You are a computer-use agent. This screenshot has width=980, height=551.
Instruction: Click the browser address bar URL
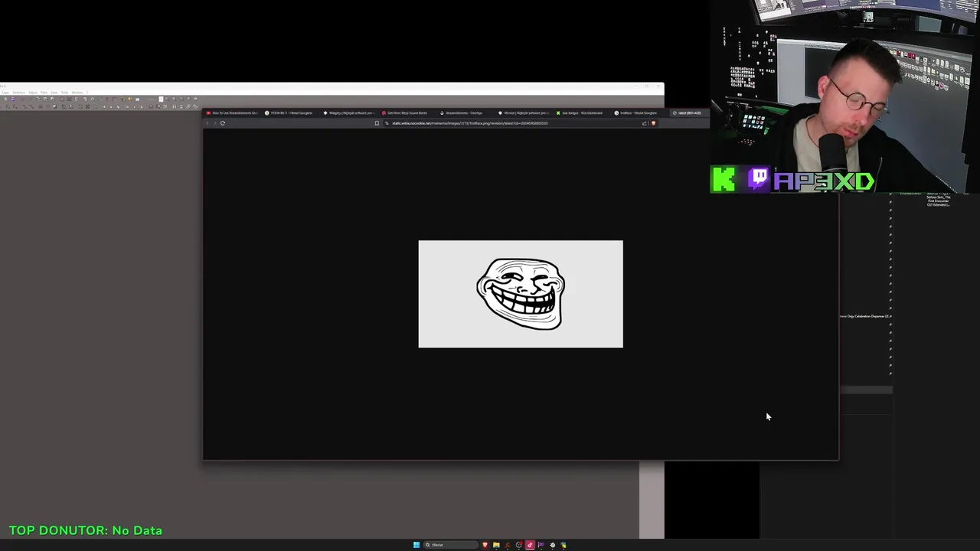pos(470,122)
